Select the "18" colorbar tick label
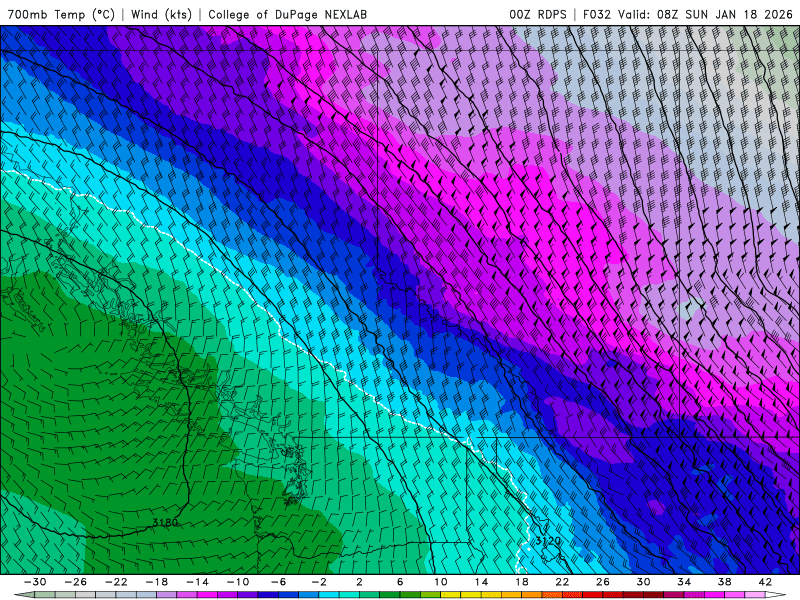The height and width of the screenshot is (600, 800). [522, 582]
